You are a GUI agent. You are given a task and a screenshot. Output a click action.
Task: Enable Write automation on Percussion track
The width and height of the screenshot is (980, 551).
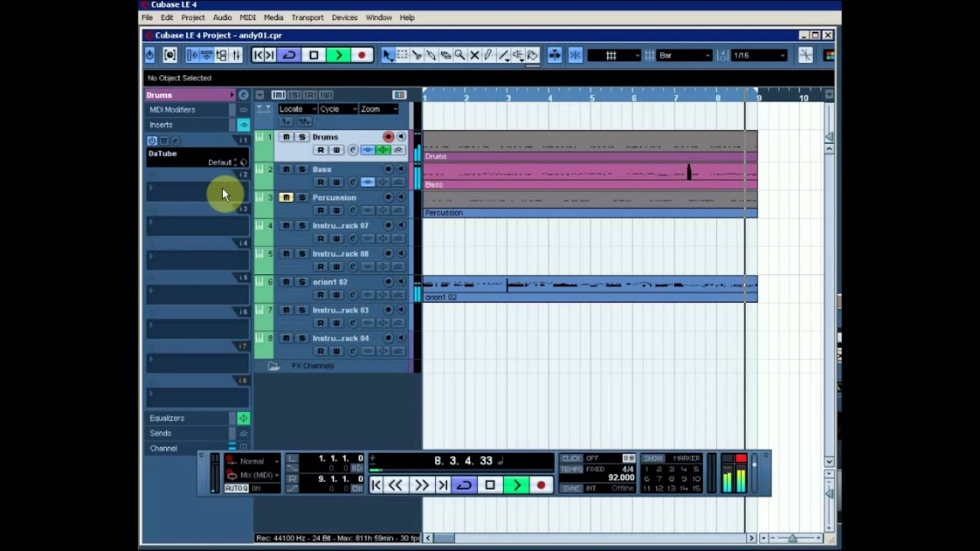click(336, 210)
